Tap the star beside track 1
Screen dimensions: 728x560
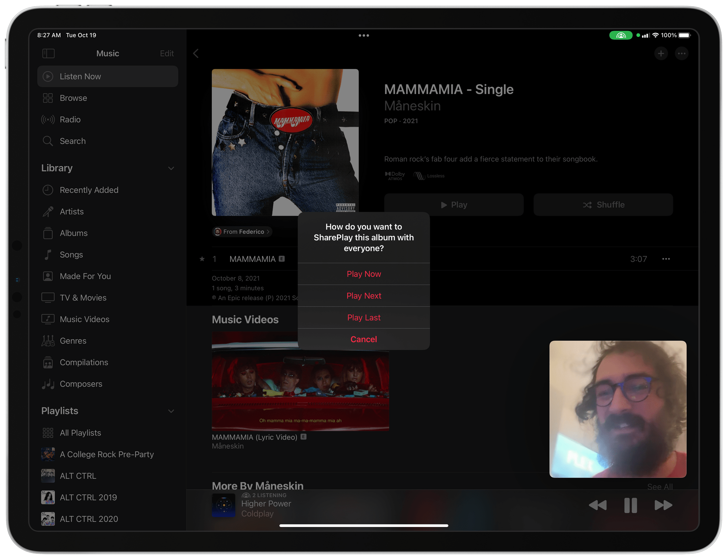point(202,259)
